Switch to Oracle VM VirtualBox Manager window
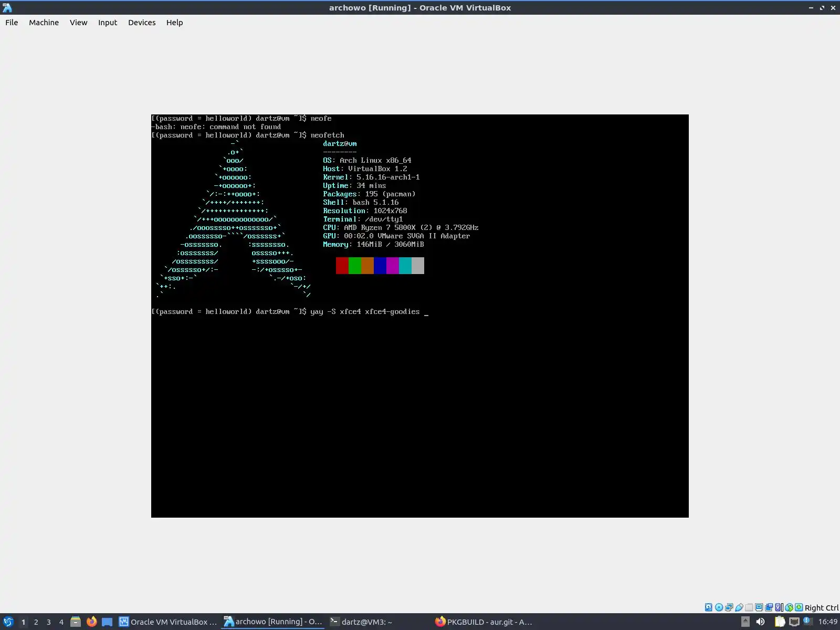Screen dimensions: 840x630 168,622
